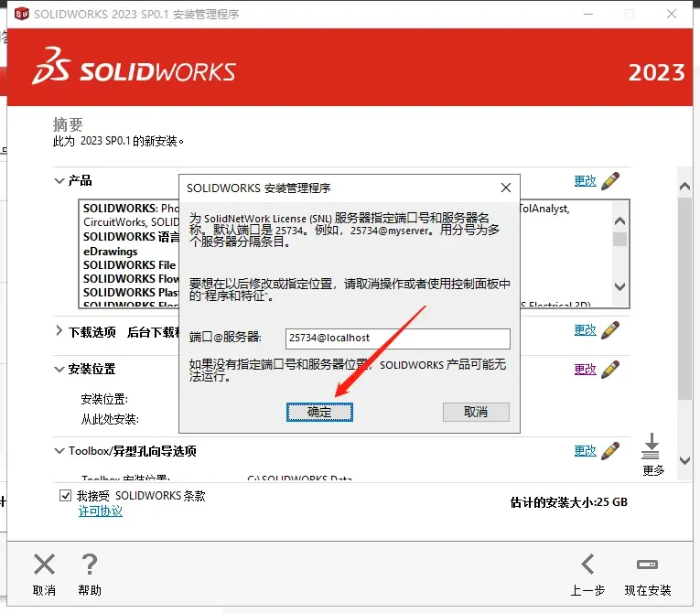Screen dimensions: 700x613
Task: Collapse the 产品 section chevron
Action: pos(59,181)
